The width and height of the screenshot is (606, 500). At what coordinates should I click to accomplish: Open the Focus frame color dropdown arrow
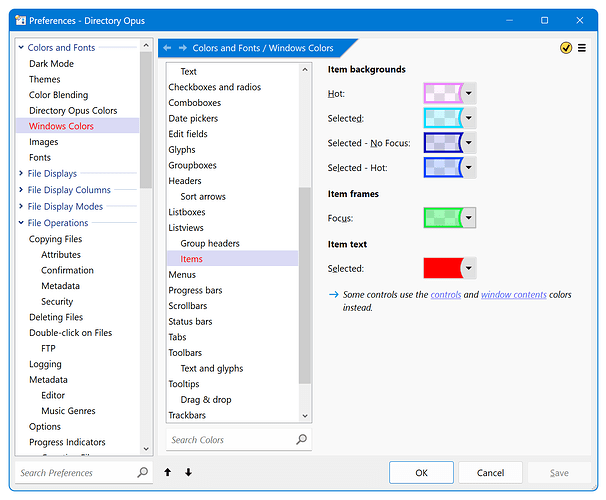(x=469, y=218)
